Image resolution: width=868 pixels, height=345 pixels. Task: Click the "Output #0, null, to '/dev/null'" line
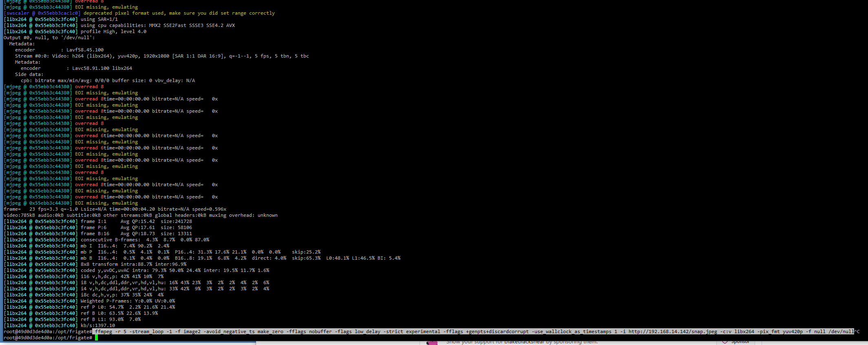coord(49,38)
